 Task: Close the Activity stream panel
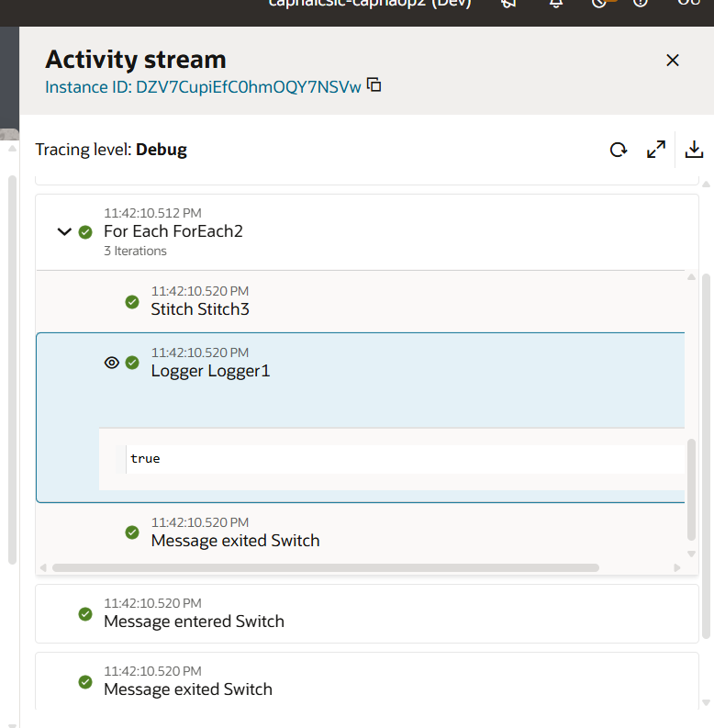(672, 61)
